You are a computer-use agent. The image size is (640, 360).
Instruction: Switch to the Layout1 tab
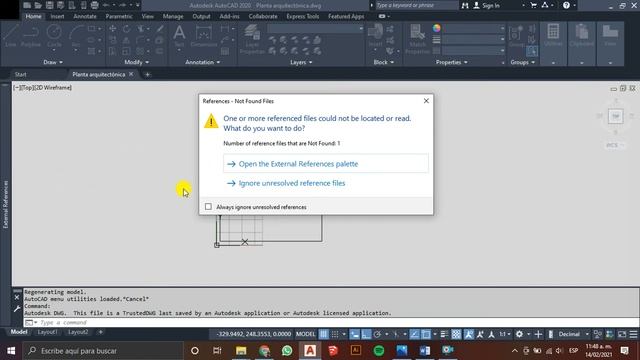[47, 332]
